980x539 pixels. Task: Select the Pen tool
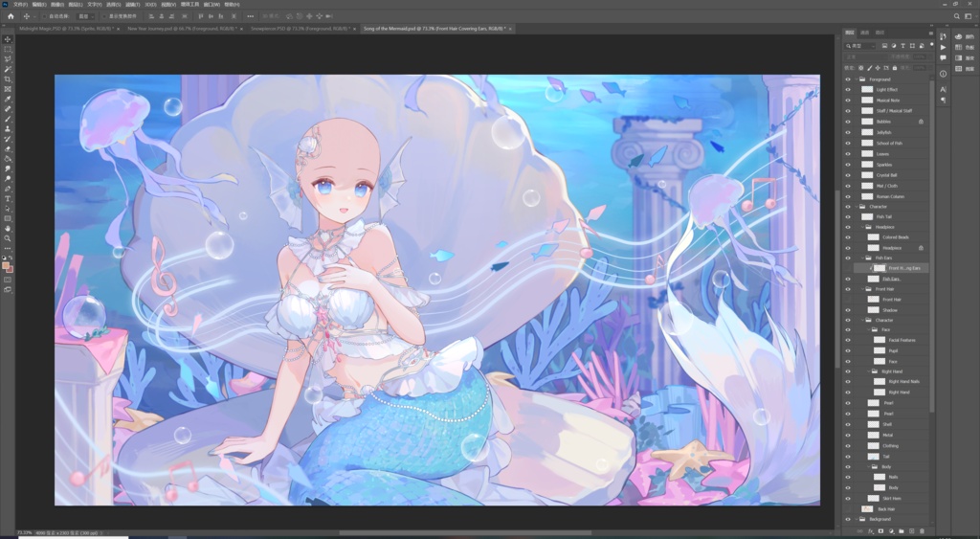[8, 189]
